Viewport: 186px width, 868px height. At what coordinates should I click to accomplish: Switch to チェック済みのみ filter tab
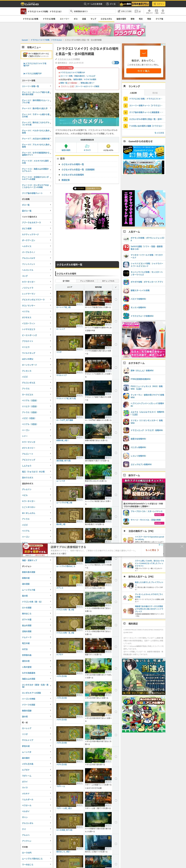pos(87,281)
